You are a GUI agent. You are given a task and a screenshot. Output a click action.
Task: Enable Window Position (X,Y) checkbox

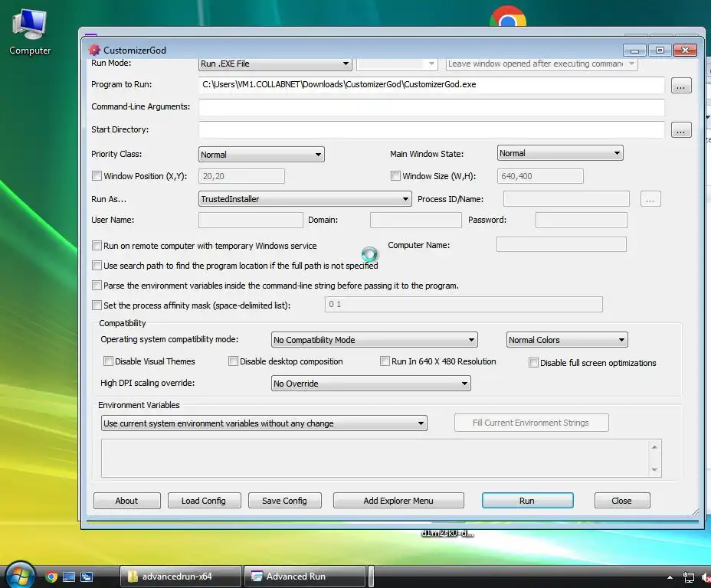coord(97,176)
